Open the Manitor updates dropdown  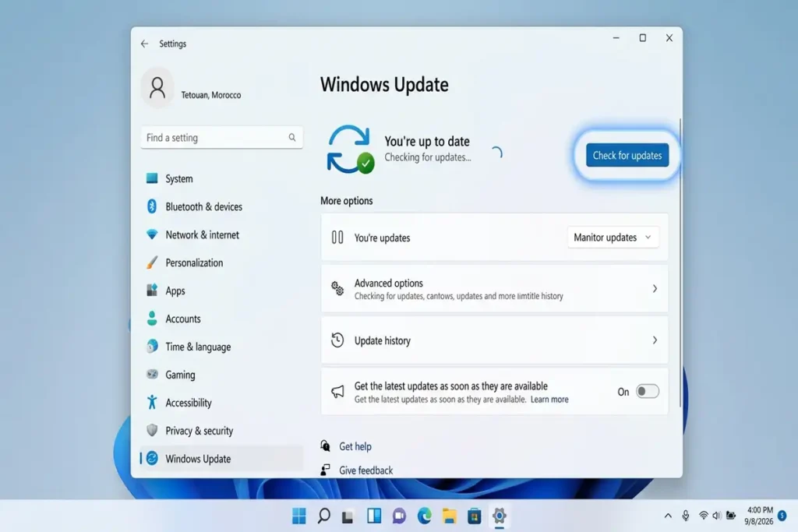click(x=613, y=237)
